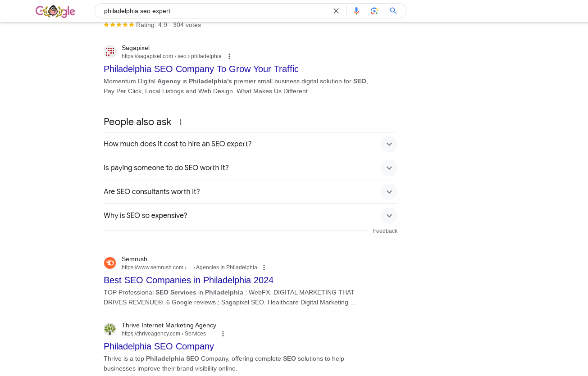Viewport: 588px width, 376px height.
Task: Click the Thrive Internet Marketing Agency site name
Action: click(169, 325)
